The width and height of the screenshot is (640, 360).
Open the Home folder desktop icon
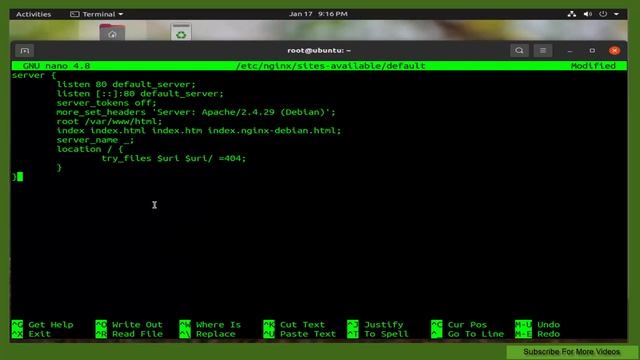tap(112, 32)
